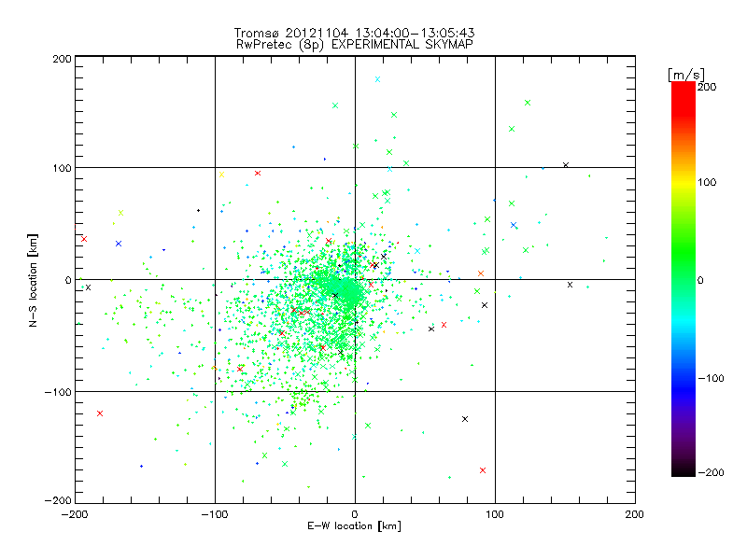747x560 pixels.
Task: Click the colorbar "-100" tick label
Action: [711, 378]
